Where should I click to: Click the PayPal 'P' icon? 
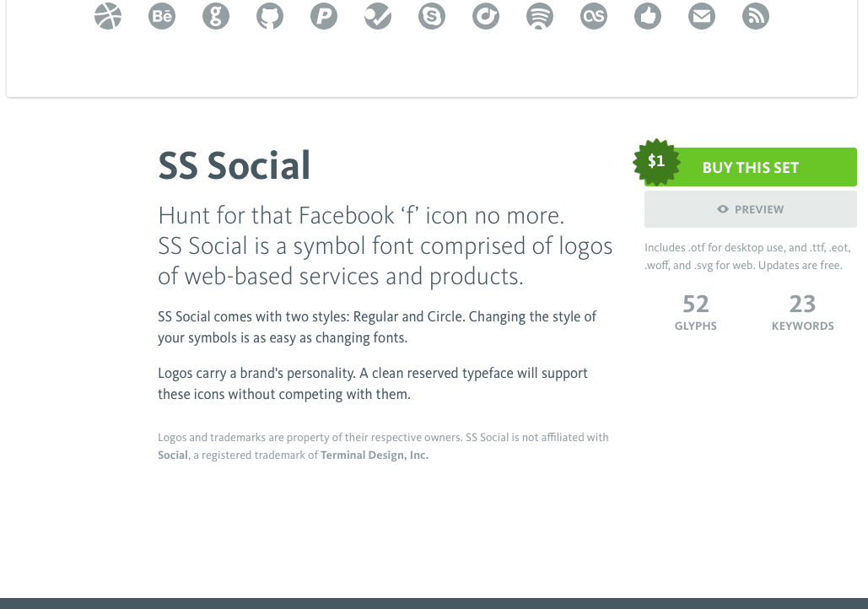point(324,16)
